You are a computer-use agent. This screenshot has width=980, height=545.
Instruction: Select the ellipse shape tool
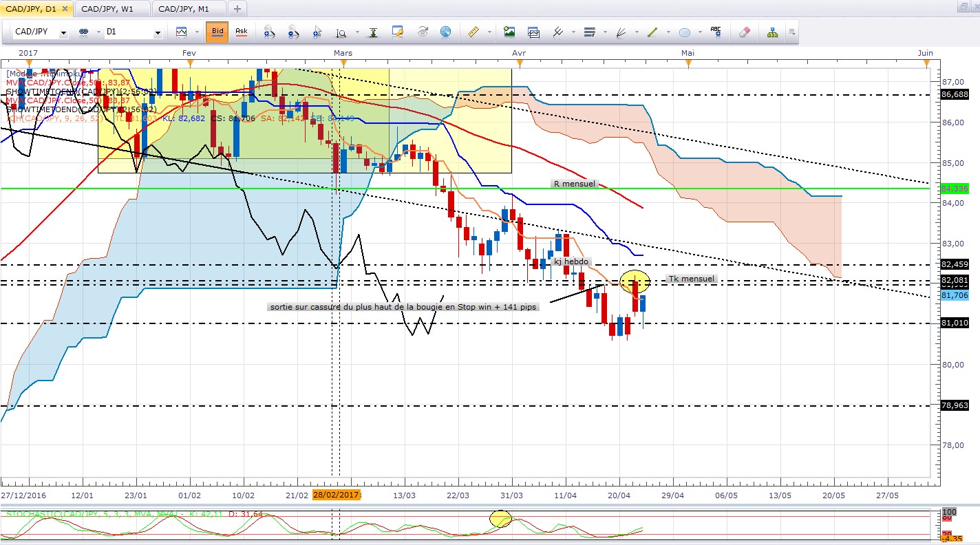685,32
